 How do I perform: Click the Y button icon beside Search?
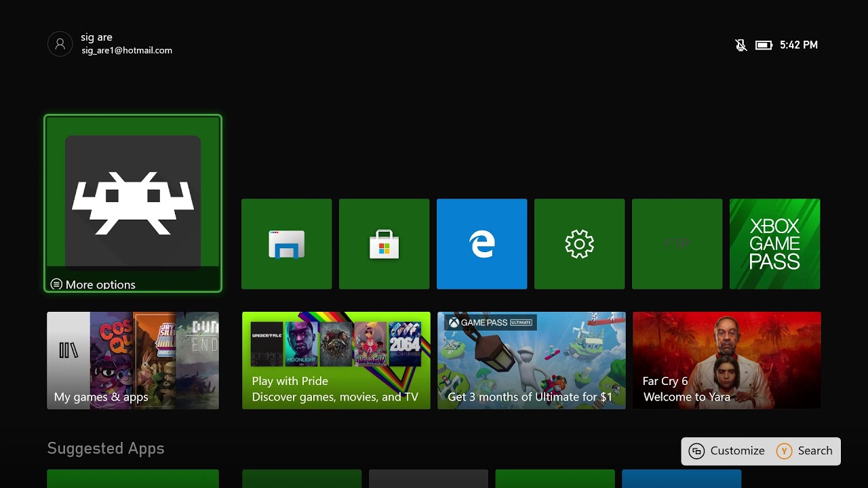(785, 451)
